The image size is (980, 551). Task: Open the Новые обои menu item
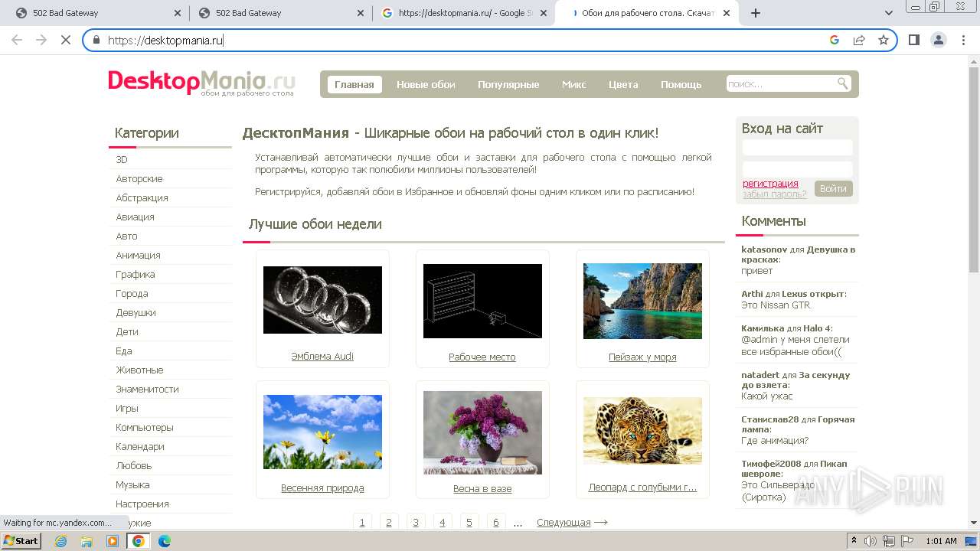pos(426,84)
